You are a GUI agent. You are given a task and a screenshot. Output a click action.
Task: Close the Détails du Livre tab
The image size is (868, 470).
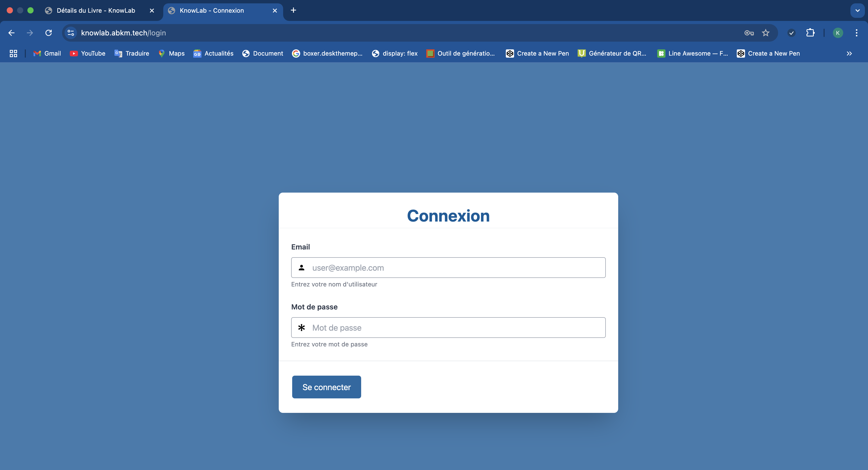click(152, 10)
